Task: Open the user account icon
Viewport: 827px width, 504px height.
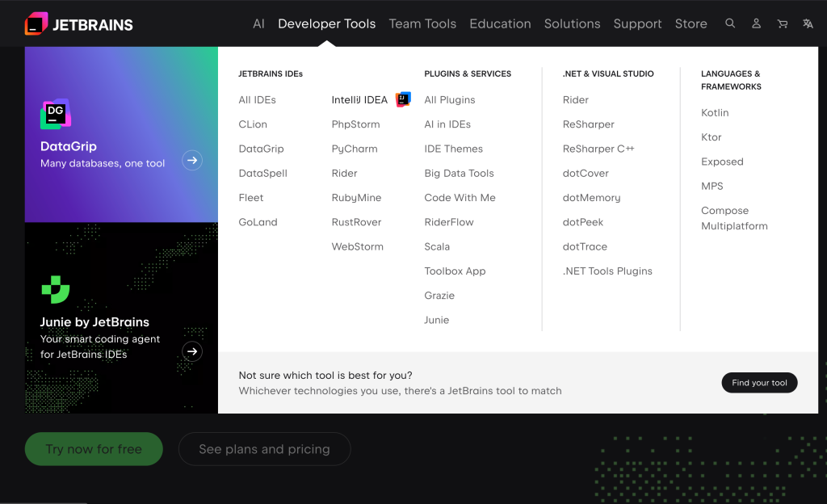Action: tap(756, 23)
